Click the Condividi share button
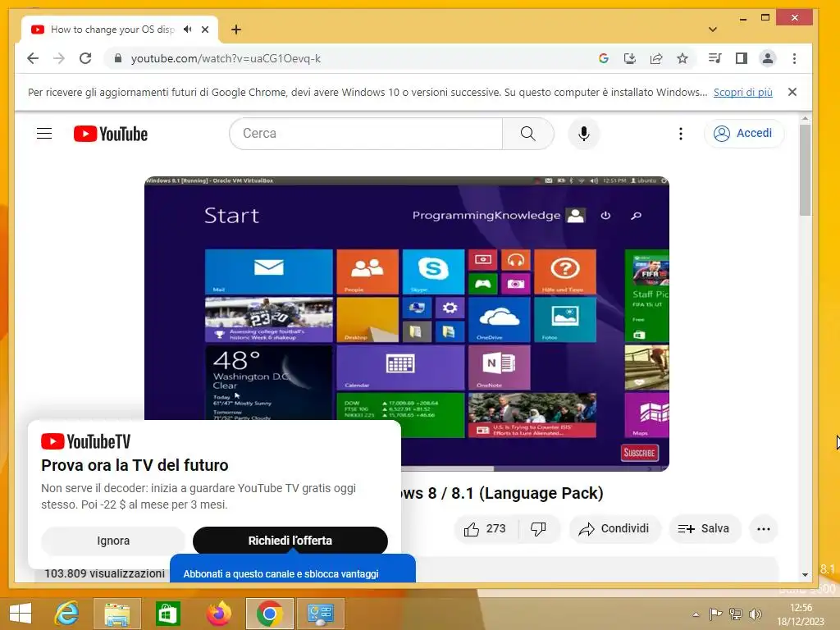This screenshot has width=840, height=630. (x=614, y=529)
